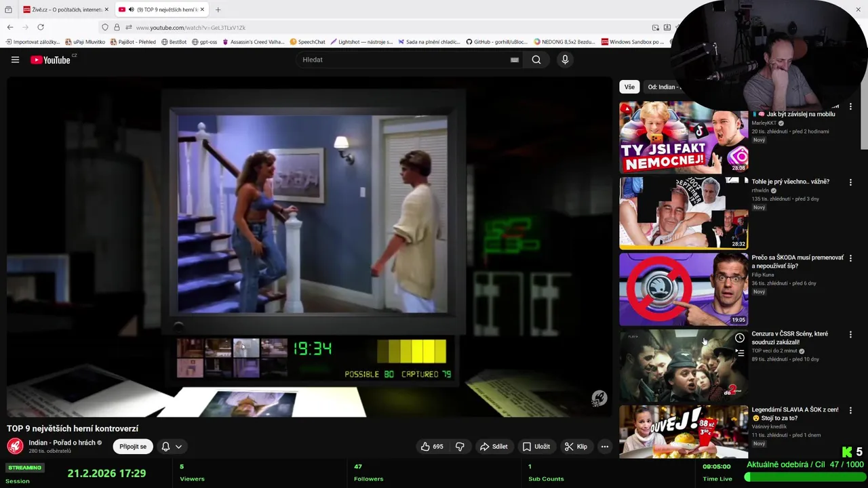868x488 pixels.
Task: Open Indian - Pořad o hrách channel avatar
Action: pyautogui.click(x=15, y=446)
